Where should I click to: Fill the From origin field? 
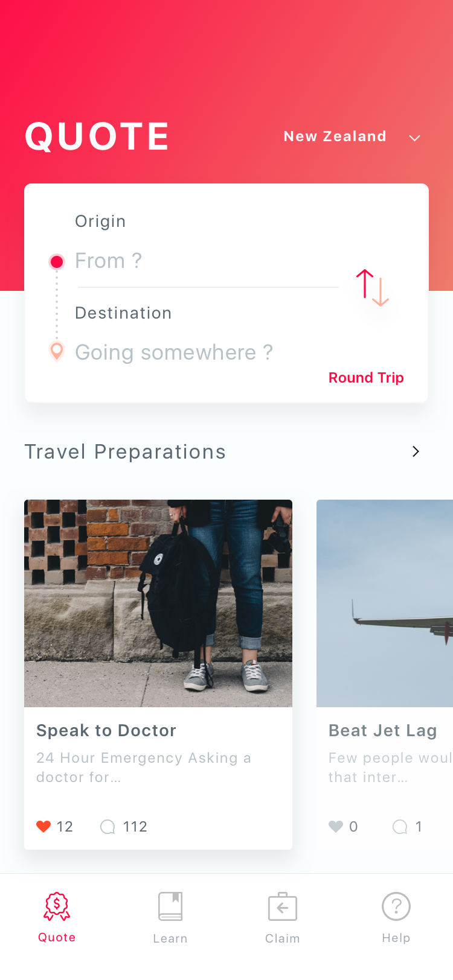point(207,261)
